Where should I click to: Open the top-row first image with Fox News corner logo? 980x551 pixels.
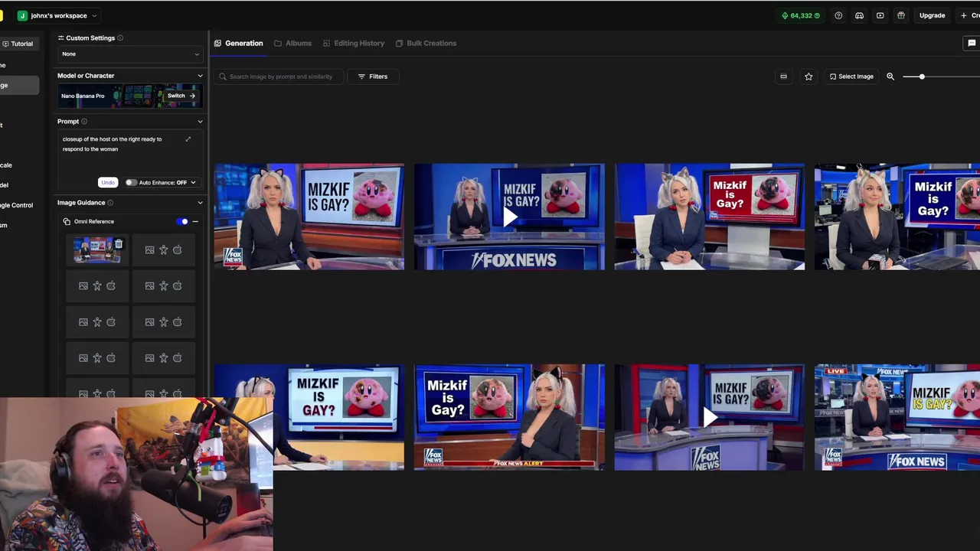pos(309,217)
